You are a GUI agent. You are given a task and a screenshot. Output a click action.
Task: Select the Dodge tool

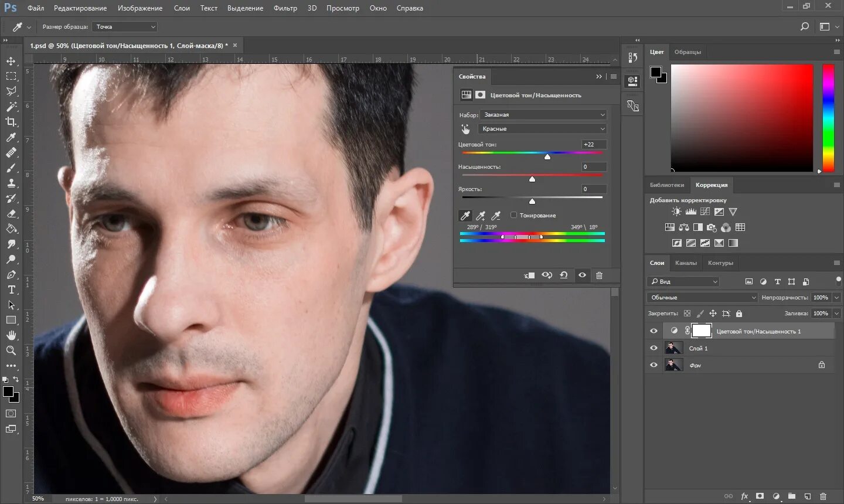(x=11, y=259)
